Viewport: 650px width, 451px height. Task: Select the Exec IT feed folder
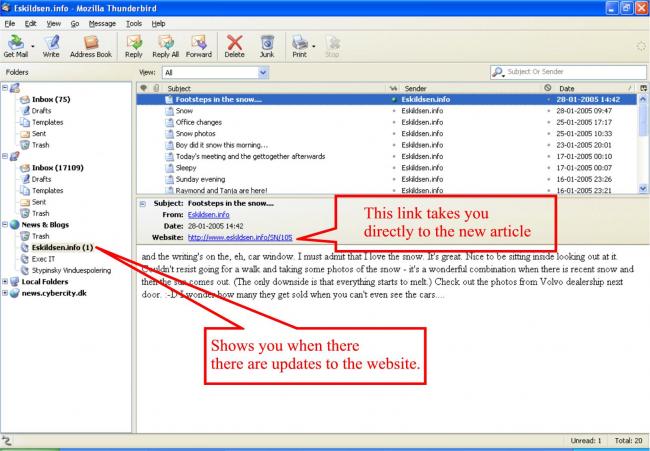(43, 259)
